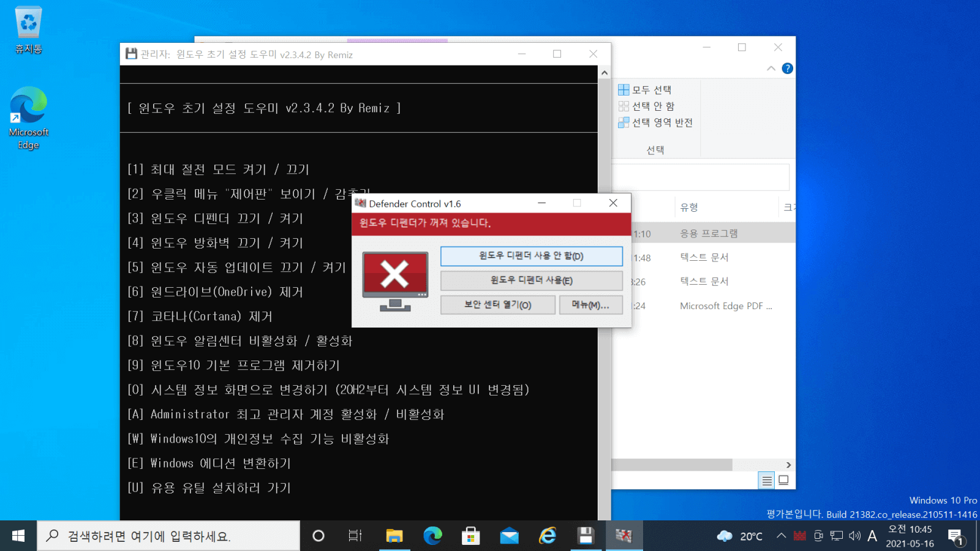Click the 20°C temperature text in tray
This screenshot has height=551, width=980.
click(751, 536)
